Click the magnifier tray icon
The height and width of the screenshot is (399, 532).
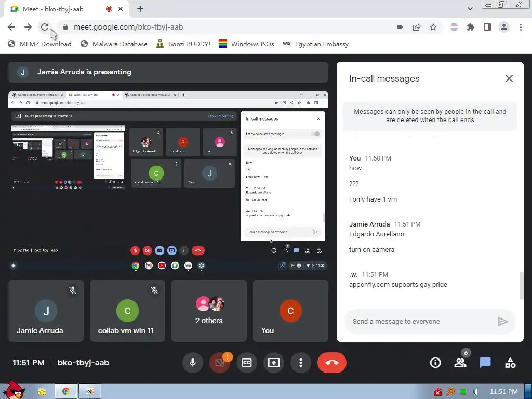click(x=450, y=392)
